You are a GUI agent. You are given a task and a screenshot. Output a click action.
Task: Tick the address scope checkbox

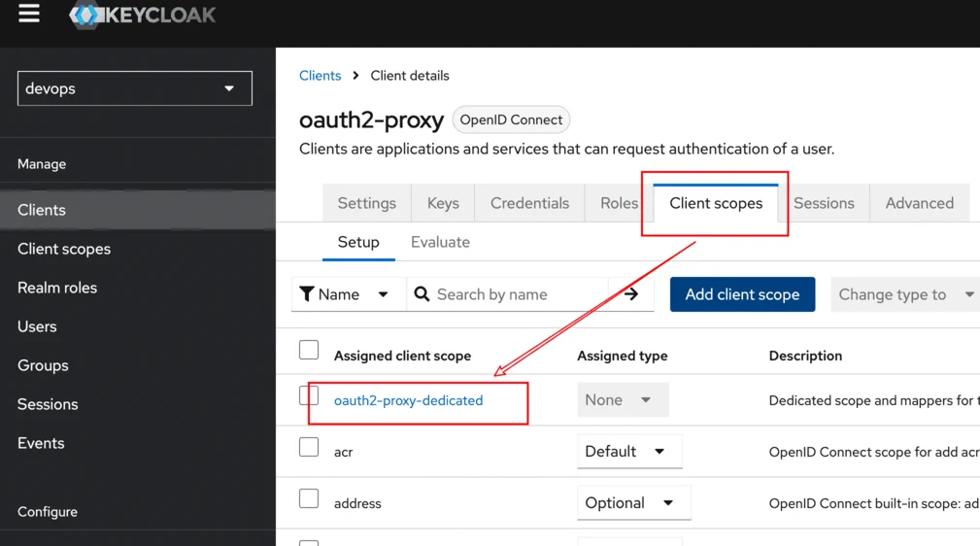pos(309,498)
